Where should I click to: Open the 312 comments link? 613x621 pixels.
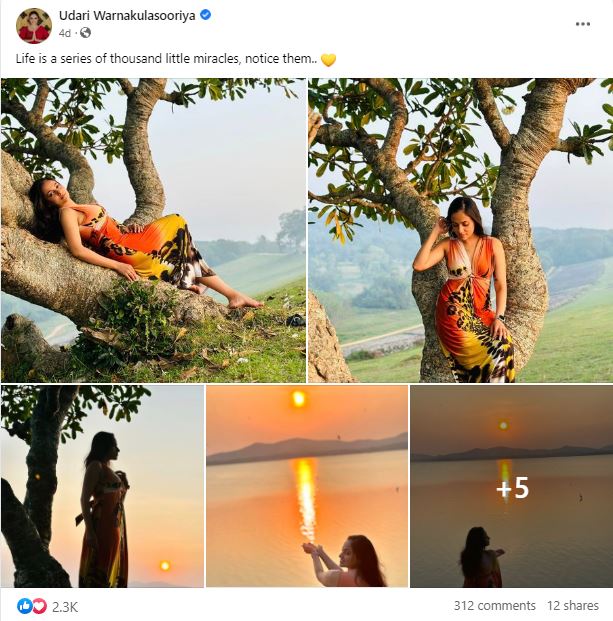tap(494, 606)
